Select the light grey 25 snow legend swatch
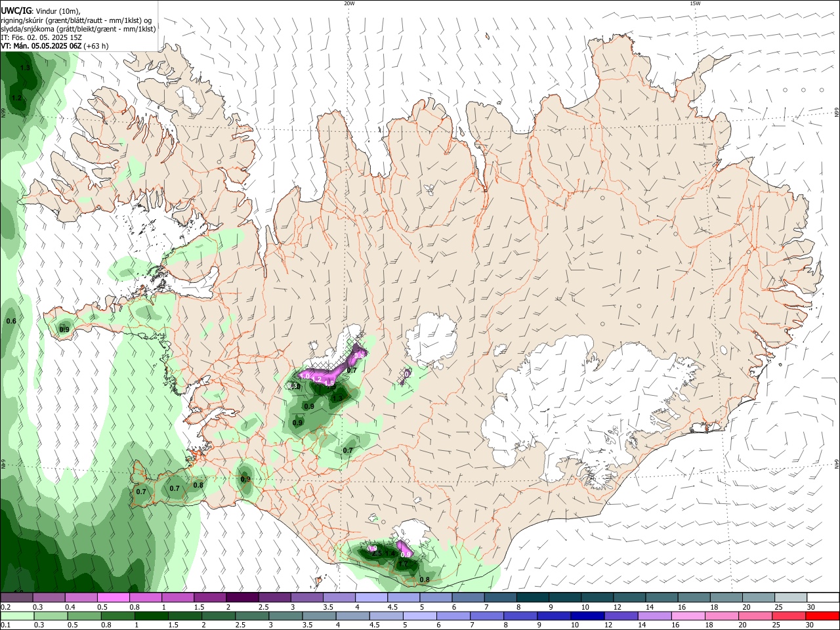Image resolution: width=840 pixels, height=630 pixels. [790, 597]
